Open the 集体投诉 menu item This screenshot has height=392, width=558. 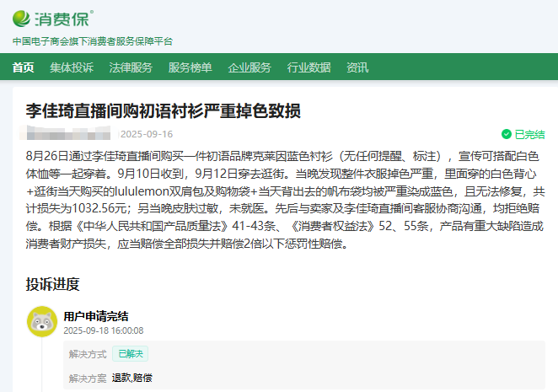coord(72,67)
